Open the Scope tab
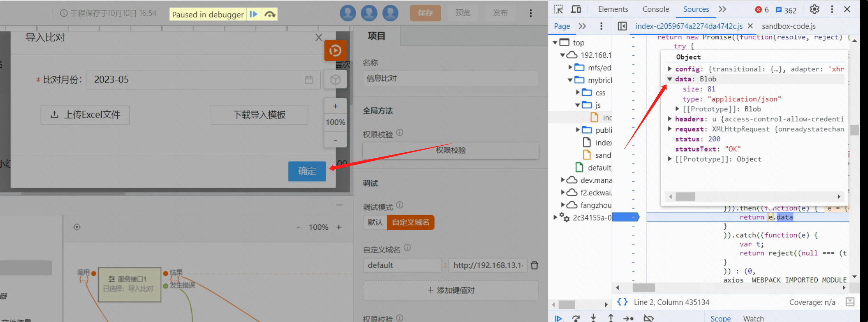 pyautogui.click(x=720, y=318)
